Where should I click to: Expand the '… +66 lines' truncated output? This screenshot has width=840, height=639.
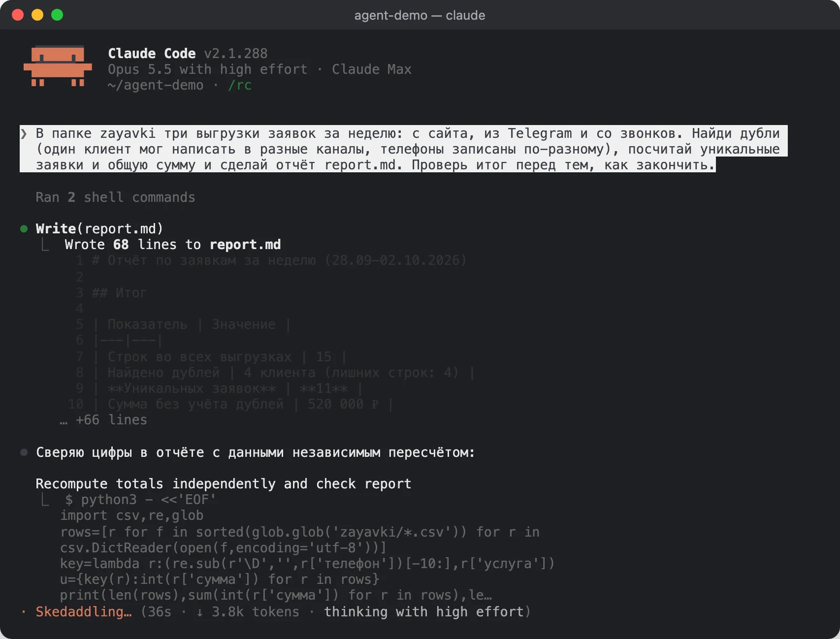(103, 420)
